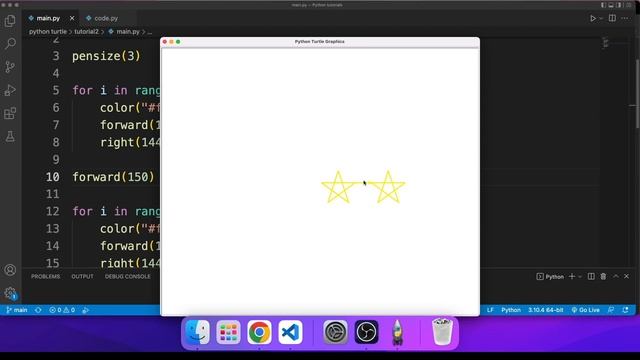Maximize panel with chevron up
640x360 pixels.
pyautogui.click(x=616, y=276)
